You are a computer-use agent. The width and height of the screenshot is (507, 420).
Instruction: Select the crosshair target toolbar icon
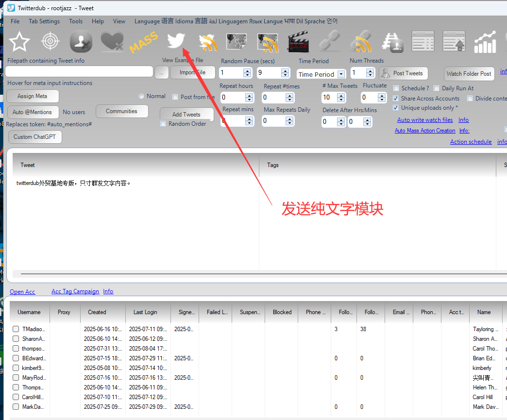tap(50, 41)
